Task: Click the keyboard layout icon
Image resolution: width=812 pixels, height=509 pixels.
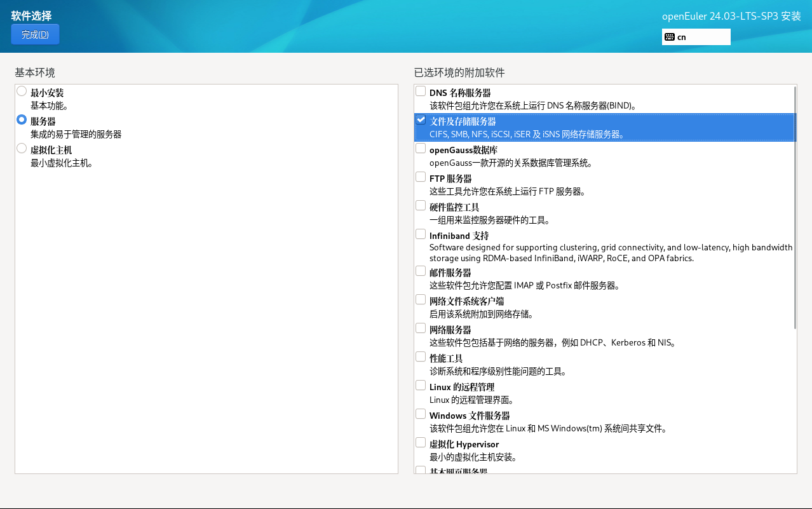Action: (669, 37)
